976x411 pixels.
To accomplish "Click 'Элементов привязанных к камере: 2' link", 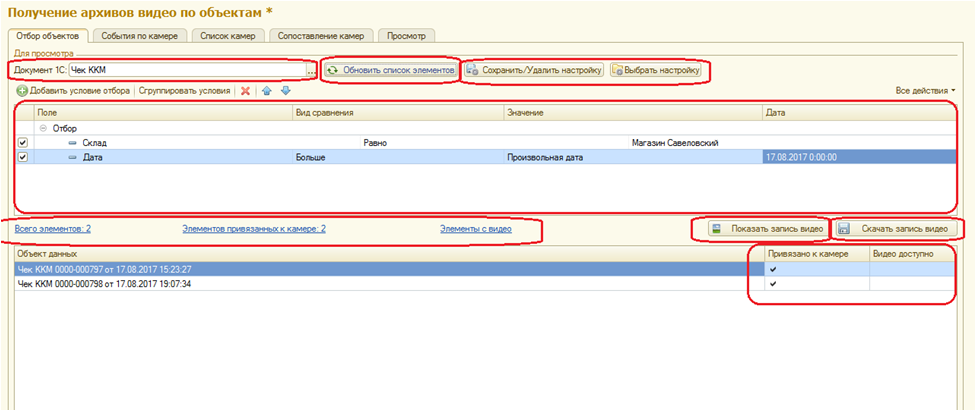I will (x=254, y=229).
